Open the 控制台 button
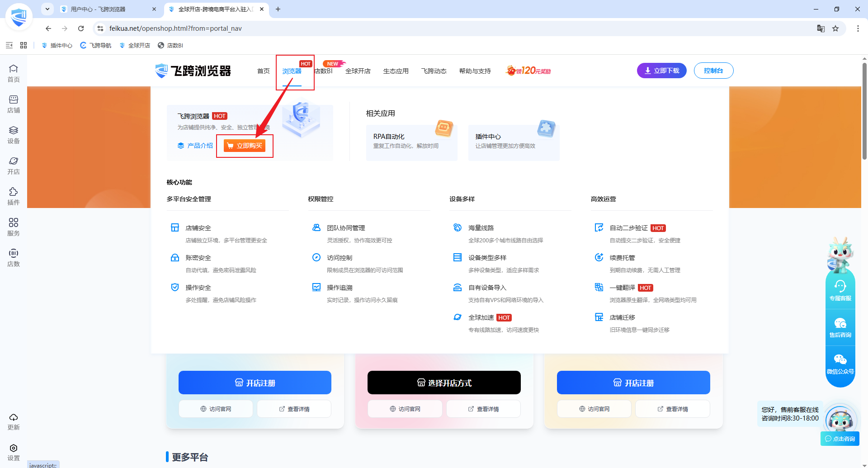Viewport: 868px width, 468px height. pos(713,71)
